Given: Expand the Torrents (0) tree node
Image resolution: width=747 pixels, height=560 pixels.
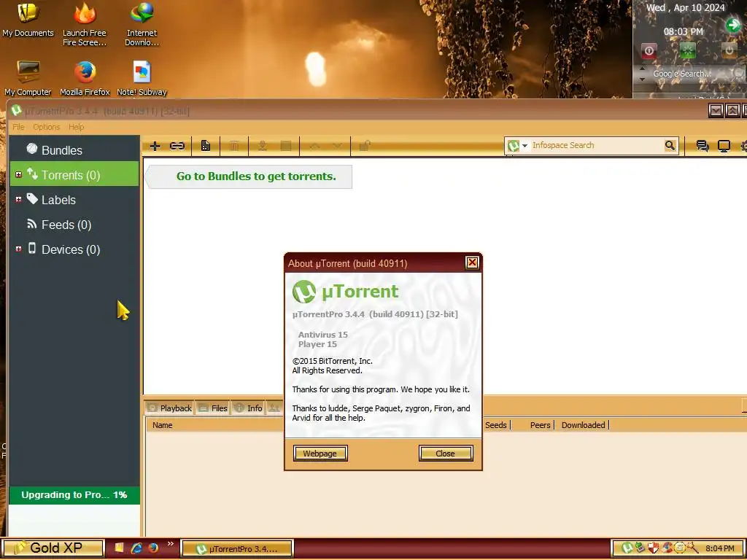Looking at the screenshot, I should pyautogui.click(x=18, y=175).
